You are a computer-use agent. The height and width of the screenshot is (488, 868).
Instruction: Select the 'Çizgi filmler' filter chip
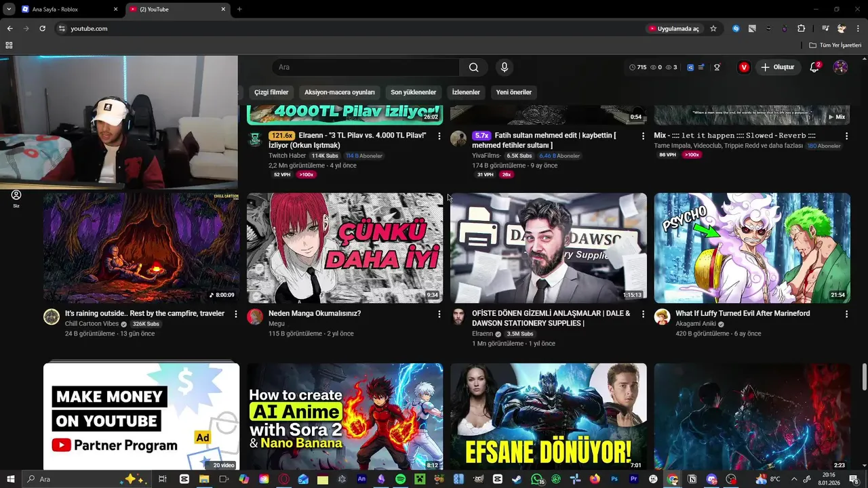271,92
